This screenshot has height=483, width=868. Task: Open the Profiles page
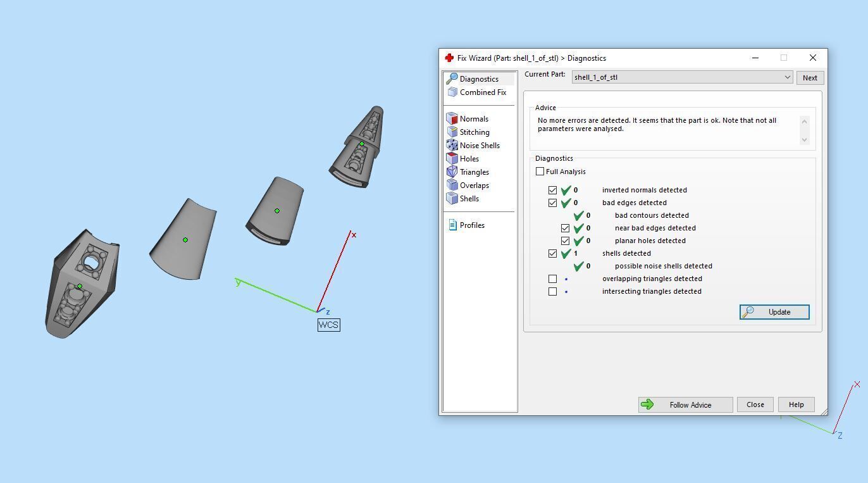472,225
